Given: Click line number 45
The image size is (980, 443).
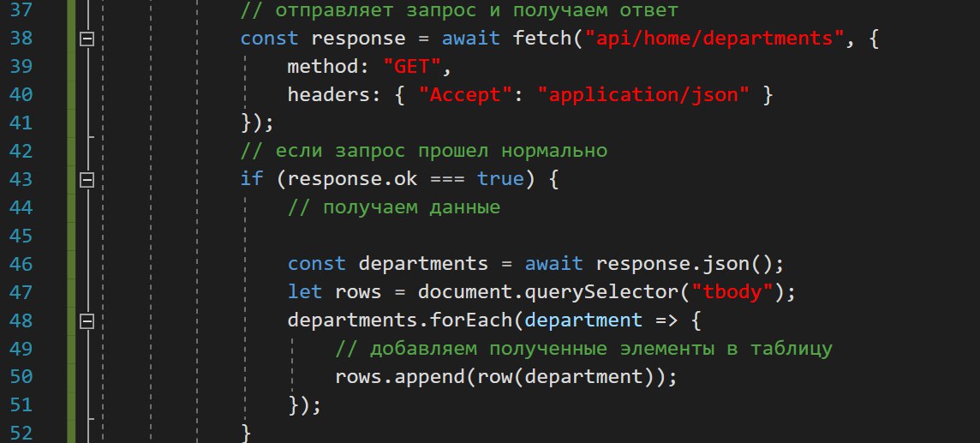Looking at the screenshot, I should (x=21, y=236).
